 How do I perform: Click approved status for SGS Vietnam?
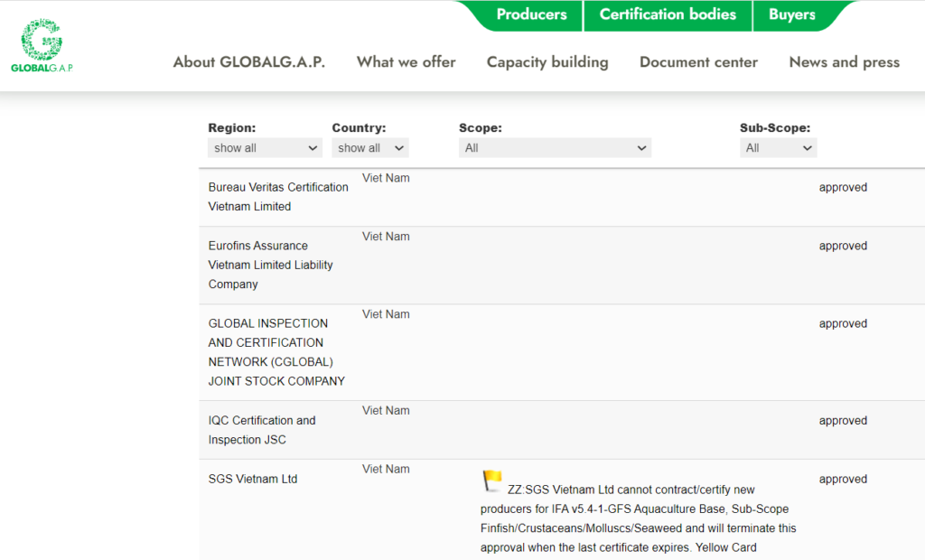[843, 479]
